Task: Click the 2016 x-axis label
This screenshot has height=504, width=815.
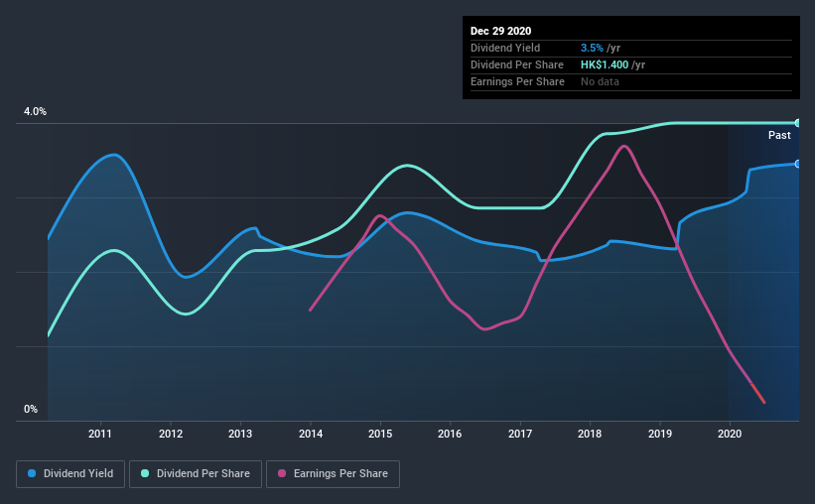Action: (x=450, y=434)
